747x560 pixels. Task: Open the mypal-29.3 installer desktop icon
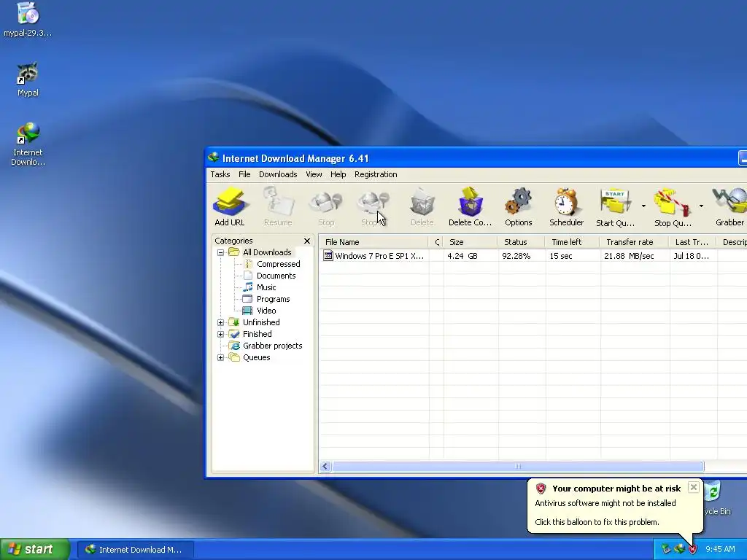[x=28, y=19]
